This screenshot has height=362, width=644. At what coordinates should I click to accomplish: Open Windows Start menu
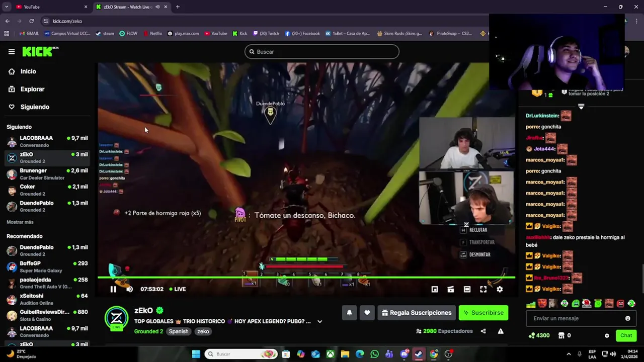196,354
